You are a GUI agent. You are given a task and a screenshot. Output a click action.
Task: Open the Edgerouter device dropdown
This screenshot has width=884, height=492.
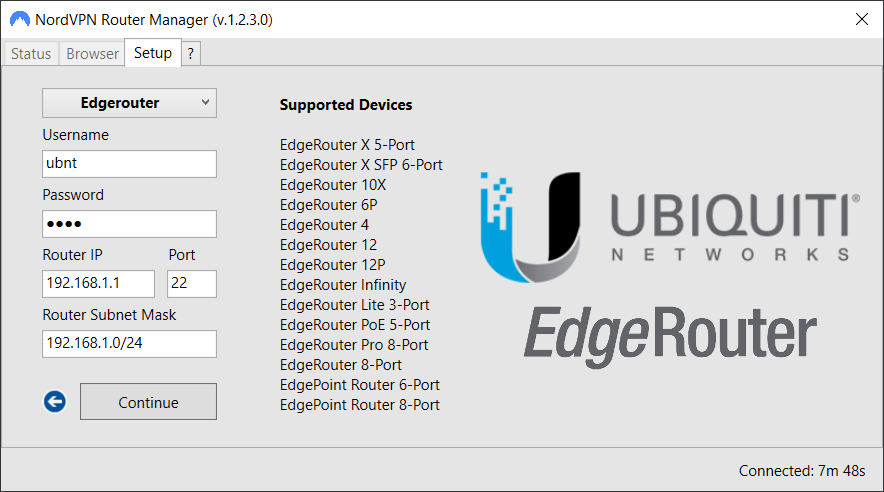(129, 103)
